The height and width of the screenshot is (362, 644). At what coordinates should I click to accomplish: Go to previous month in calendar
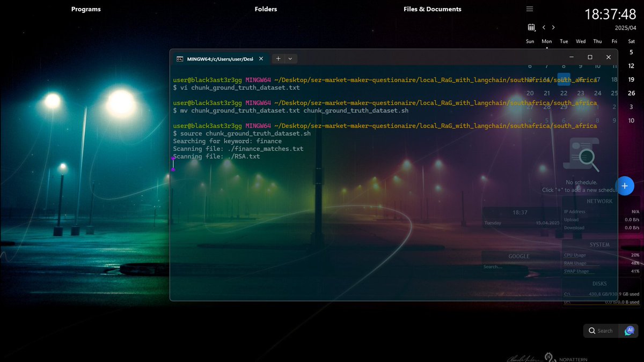tap(544, 27)
